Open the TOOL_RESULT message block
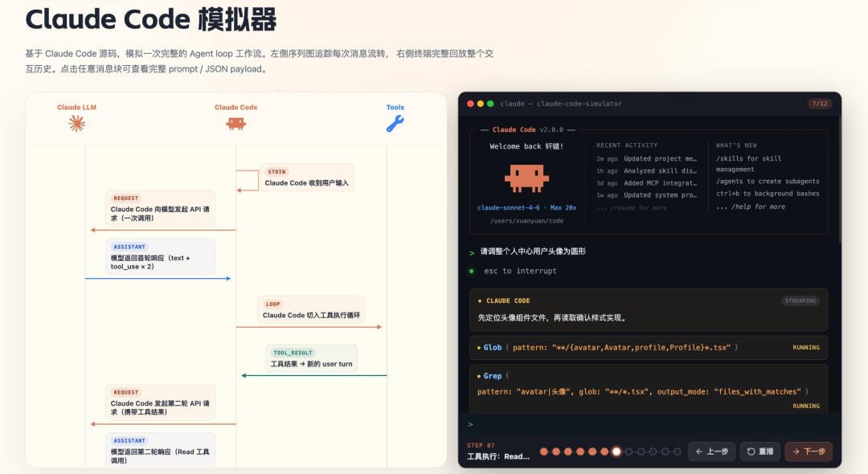Image resolution: width=868 pixels, height=474 pixels. (x=311, y=358)
